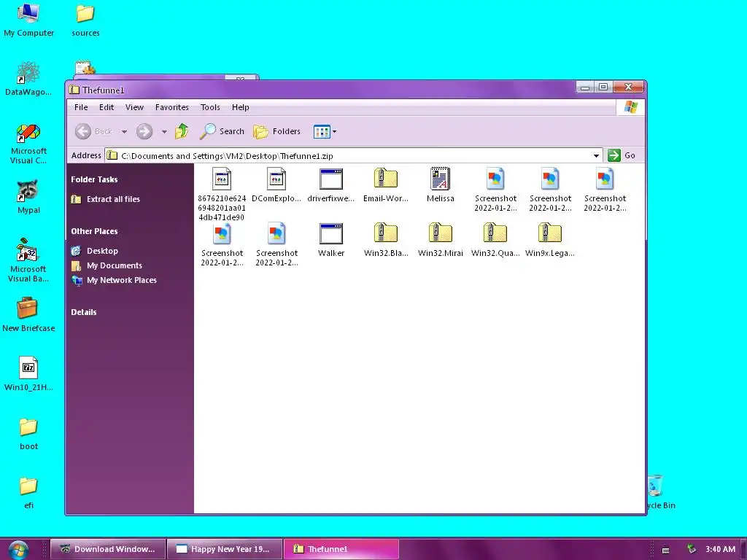Open the Help menu
747x560 pixels.
[x=241, y=107]
